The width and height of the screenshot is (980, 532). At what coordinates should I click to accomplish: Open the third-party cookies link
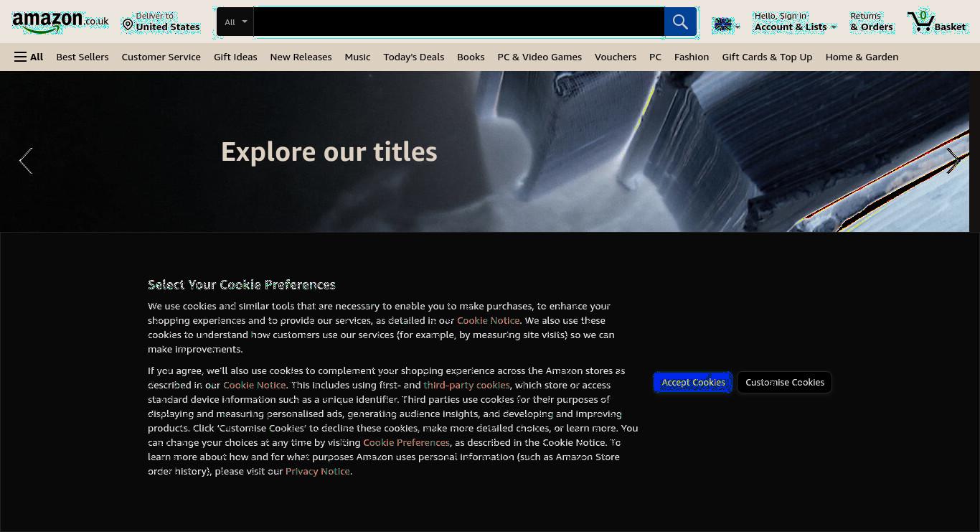click(466, 385)
